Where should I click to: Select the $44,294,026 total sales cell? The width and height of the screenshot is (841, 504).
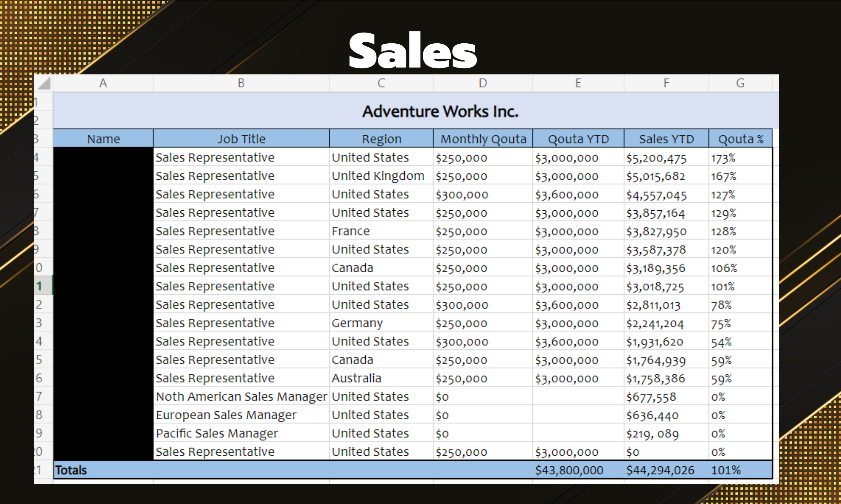[660, 470]
